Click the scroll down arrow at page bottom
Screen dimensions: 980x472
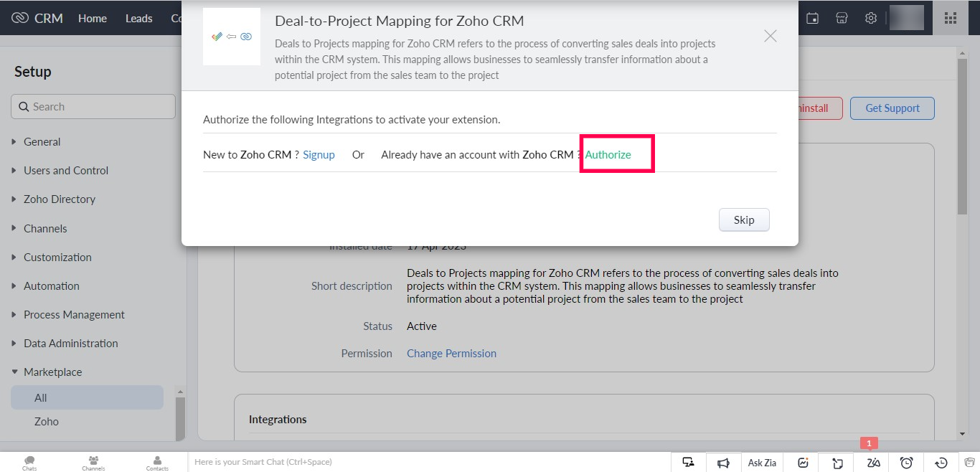click(x=962, y=434)
